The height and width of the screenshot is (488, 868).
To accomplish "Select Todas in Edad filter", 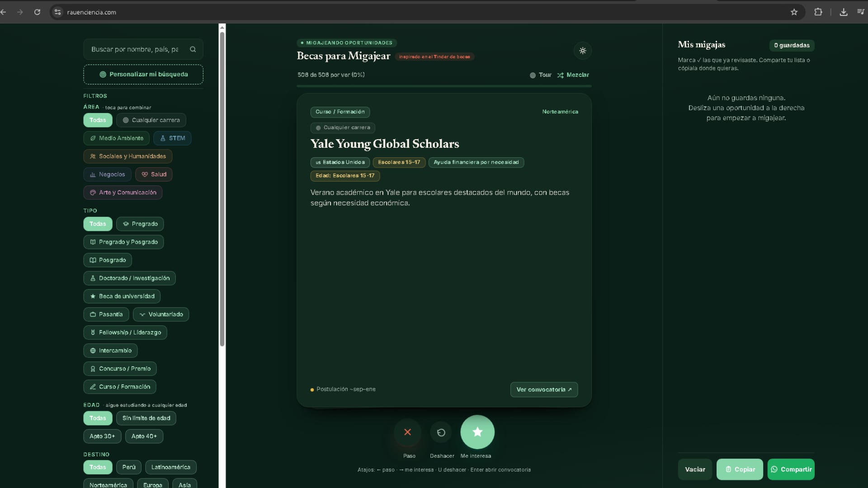I will [98, 418].
